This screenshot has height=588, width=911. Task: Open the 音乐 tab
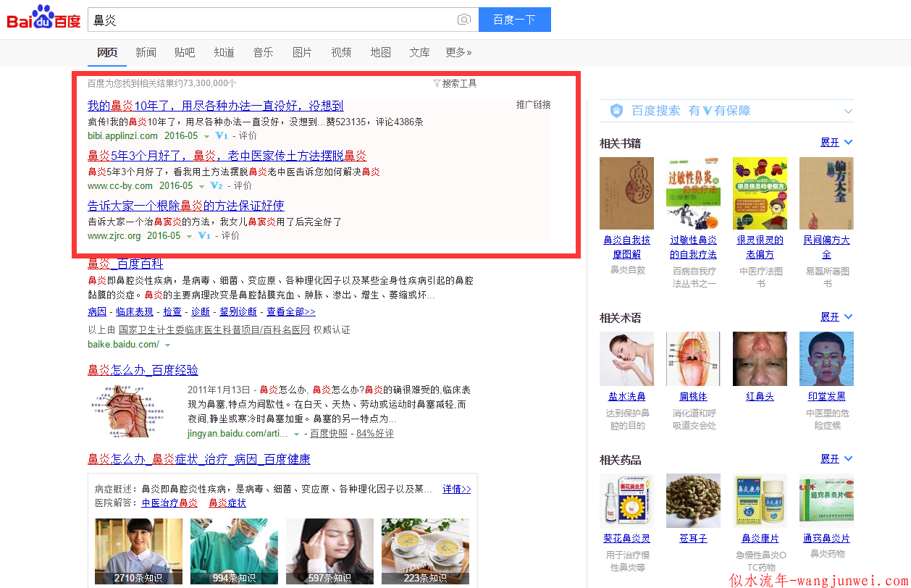tap(263, 52)
